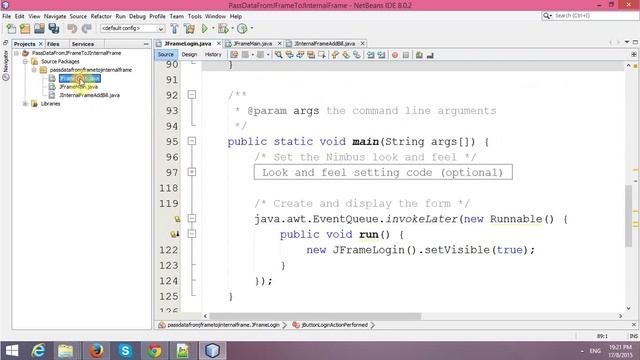Click the Shift Line Right icon
640x360 pixels.
tap(381, 55)
